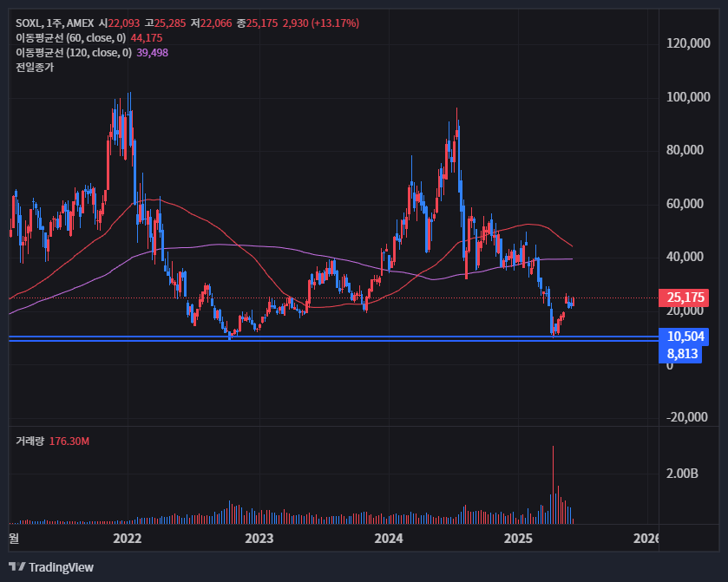Select the close price value 종25,175 in legend
The image size is (728, 582).
point(257,23)
